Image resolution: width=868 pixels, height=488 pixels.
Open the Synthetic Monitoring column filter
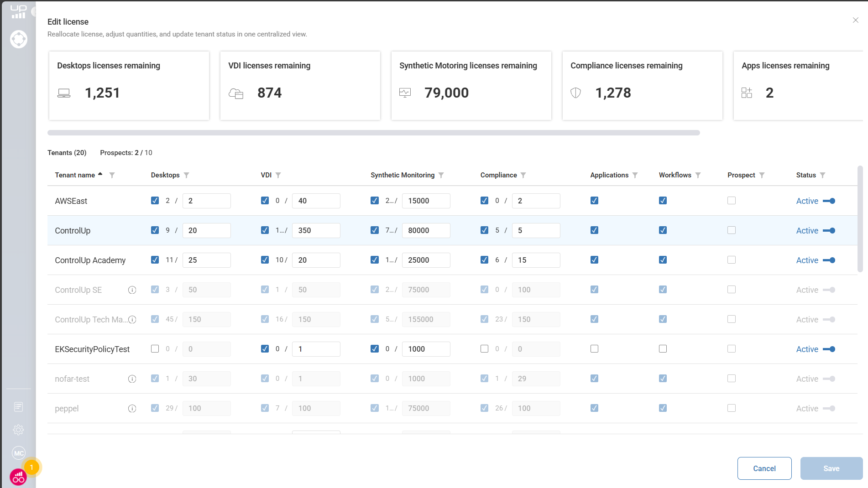click(441, 175)
